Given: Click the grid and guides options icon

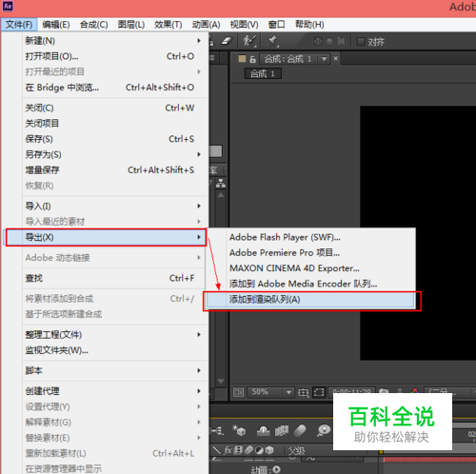Looking at the screenshot, I should coord(304,393).
